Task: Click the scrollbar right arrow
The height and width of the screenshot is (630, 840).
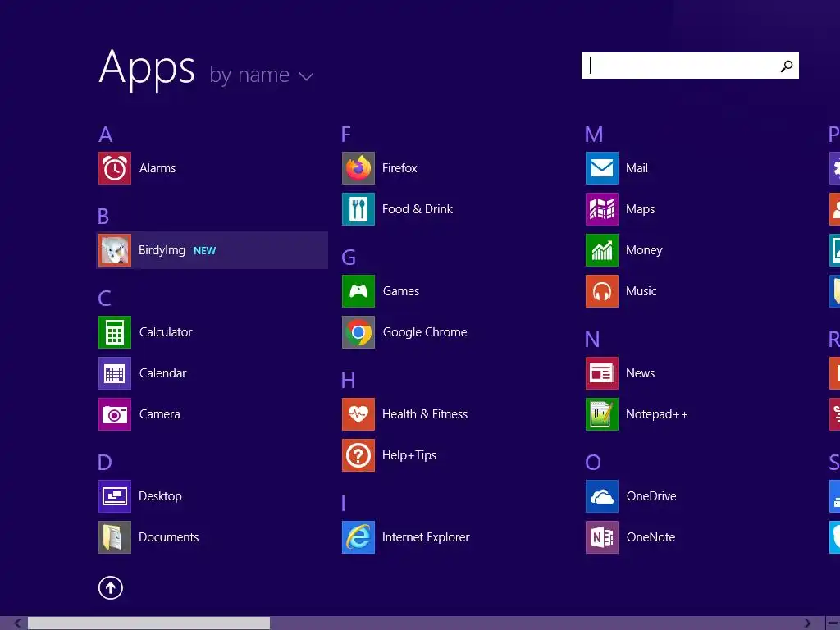Action: [x=807, y=623]
